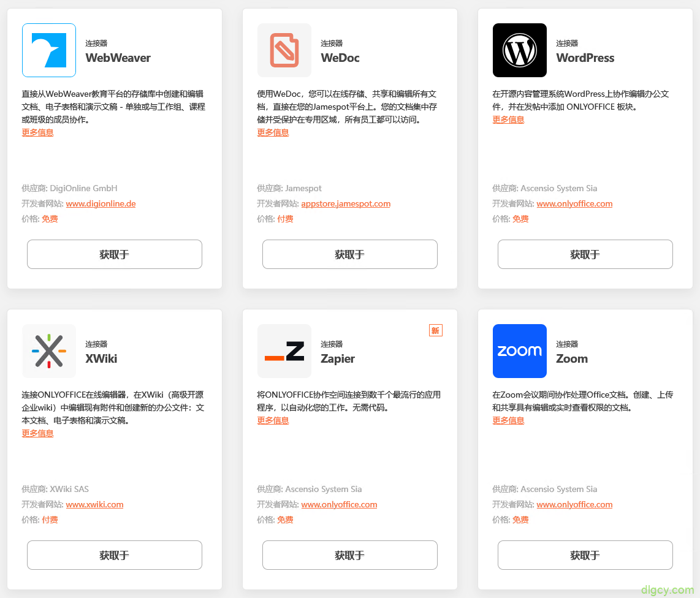Open www.onlyoffice.com link on Zapier card
700x598 pixels.
point(339,504)
